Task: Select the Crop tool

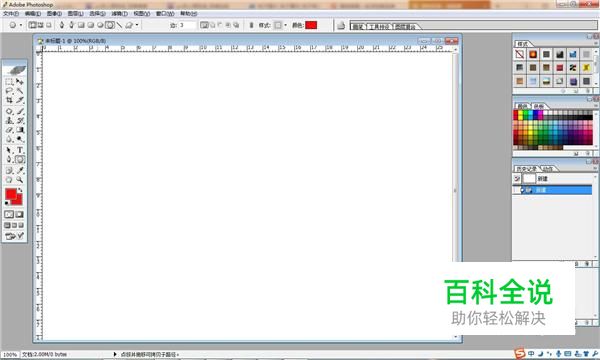Action: [x=9, y=100]
